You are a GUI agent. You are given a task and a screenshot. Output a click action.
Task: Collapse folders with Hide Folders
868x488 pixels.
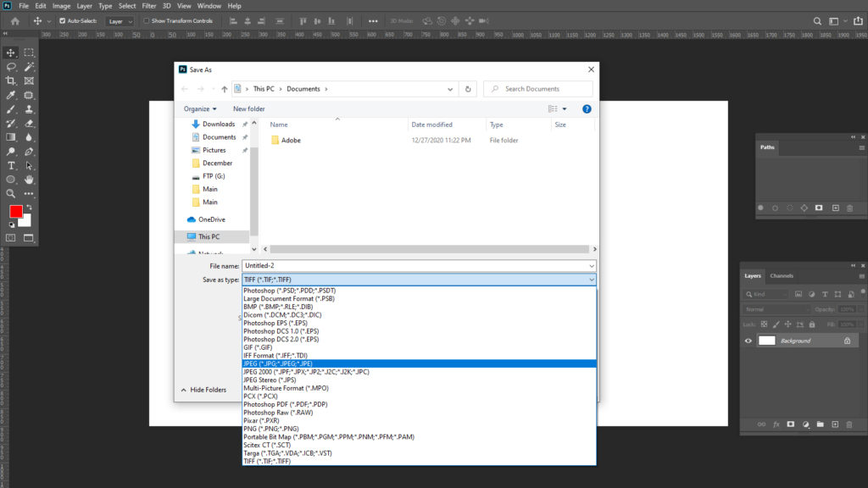coord(203,390)
